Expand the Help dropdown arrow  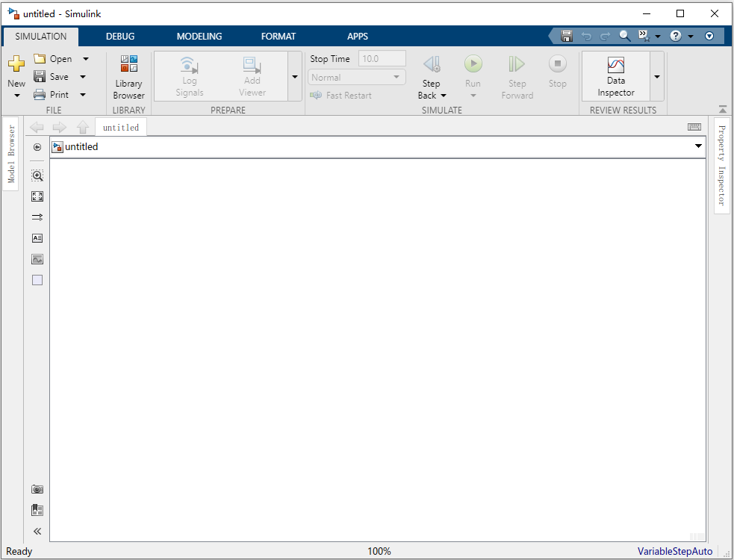click(691, 36)
